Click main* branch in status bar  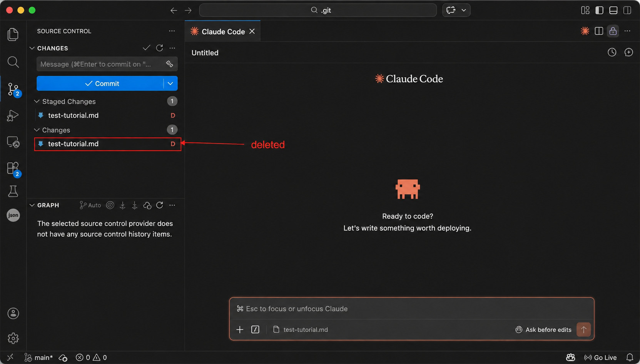pyautogui.click(x=39, y=357)
